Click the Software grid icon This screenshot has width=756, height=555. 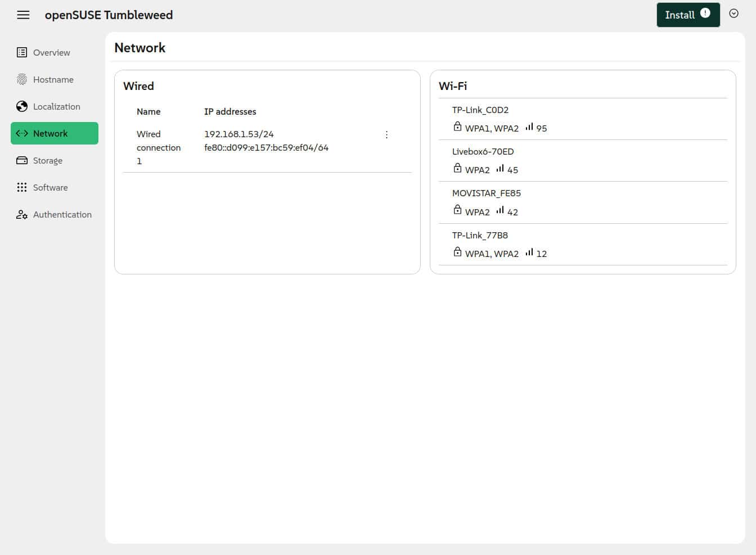pyautogui.click(x=22, y=188)
